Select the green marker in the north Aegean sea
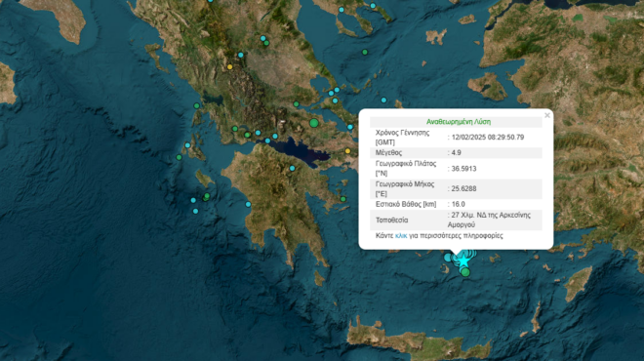 point(365,52)
